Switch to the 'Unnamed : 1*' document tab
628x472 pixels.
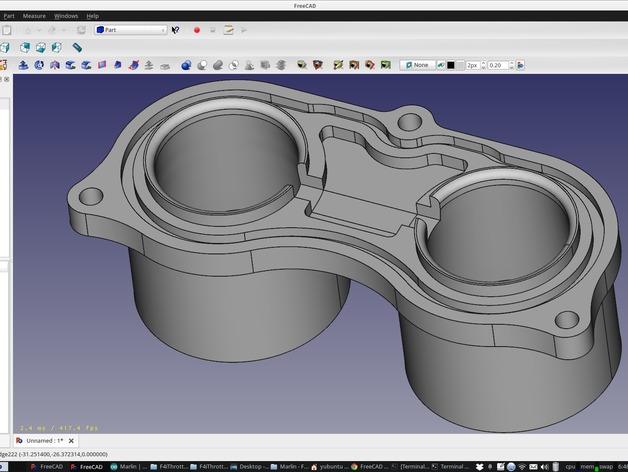(41, 440)
